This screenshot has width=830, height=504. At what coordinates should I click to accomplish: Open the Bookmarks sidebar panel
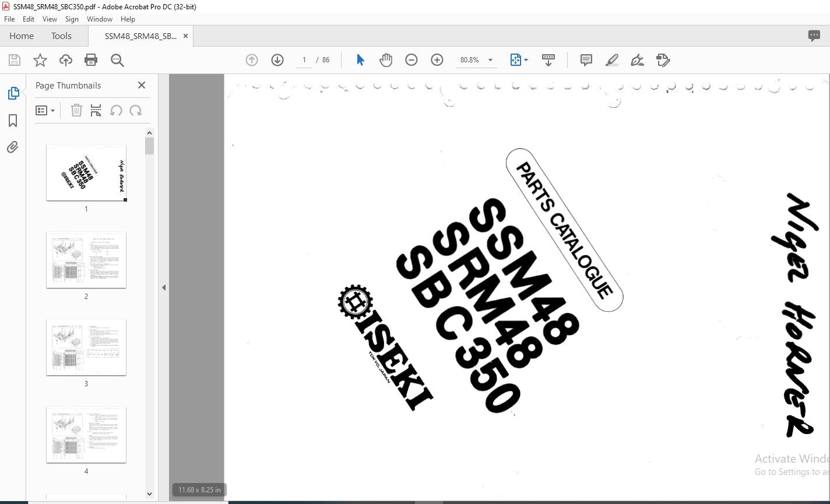[13, 121]
